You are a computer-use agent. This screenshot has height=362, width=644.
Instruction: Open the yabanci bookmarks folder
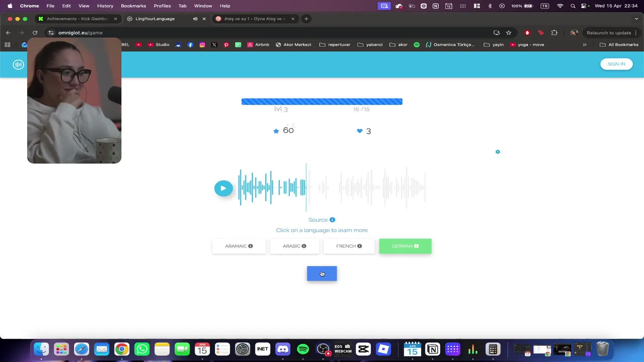pos(370,45)
